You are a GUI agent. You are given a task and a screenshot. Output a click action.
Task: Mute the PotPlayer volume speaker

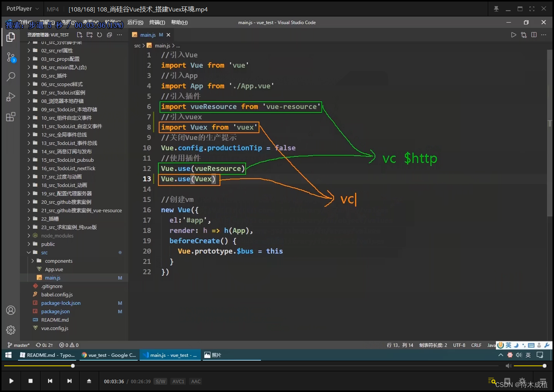pos(508,366)
